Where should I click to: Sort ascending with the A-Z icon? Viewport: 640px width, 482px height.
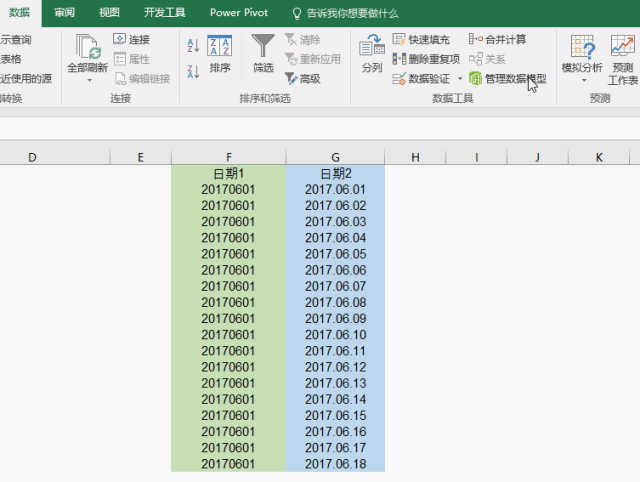click(193, 46)
